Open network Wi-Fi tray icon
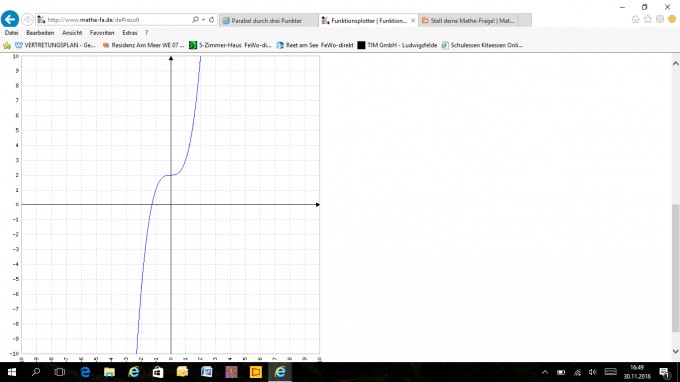The image size is (680, 382). coord(577,372)
